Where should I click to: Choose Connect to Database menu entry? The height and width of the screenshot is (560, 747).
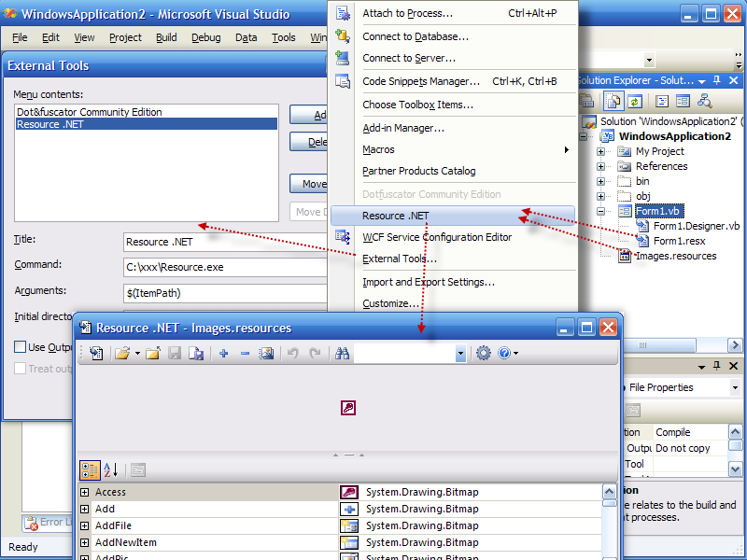point(453,36)
